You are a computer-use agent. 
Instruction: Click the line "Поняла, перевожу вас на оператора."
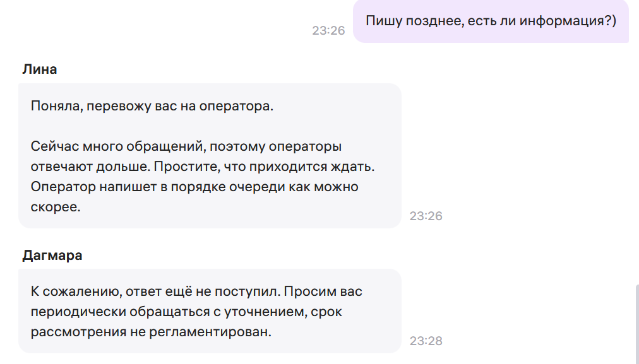[x=152, y=106]
